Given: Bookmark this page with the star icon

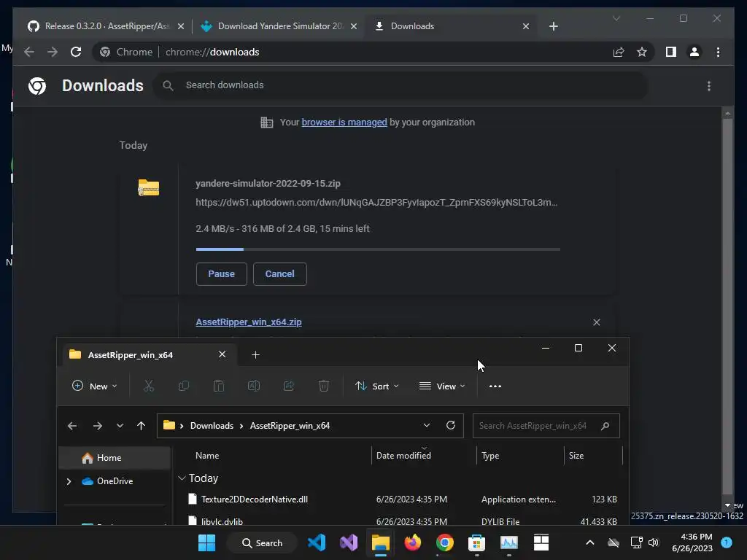Looking at the screenshot, I should point(642,52).
